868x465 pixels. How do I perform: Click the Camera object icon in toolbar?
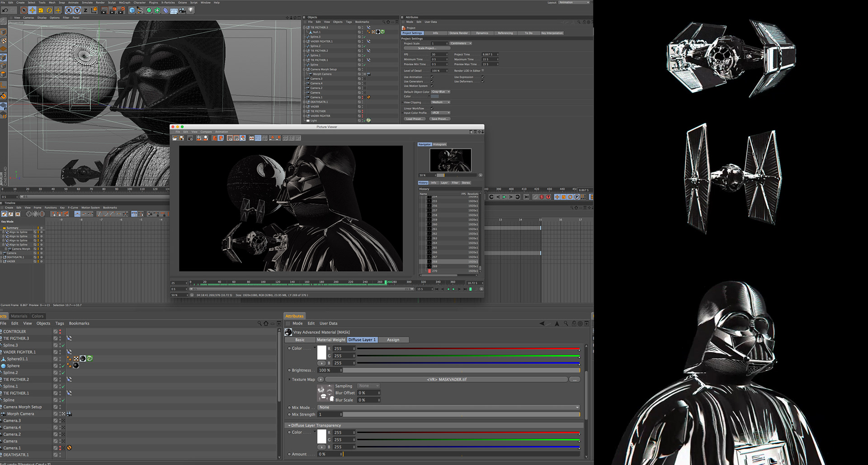[x=182, y=10]
